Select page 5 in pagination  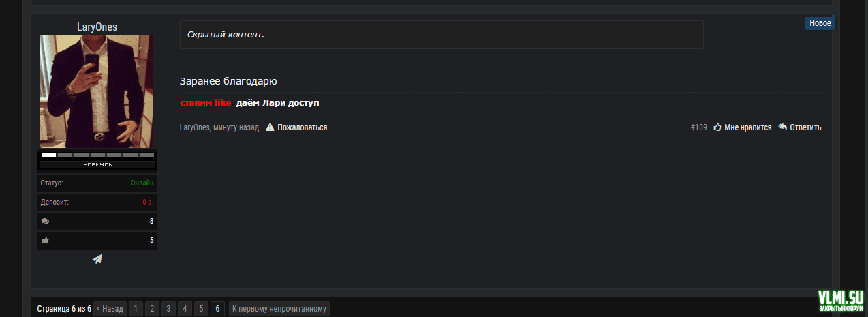[x=201, y=309]
